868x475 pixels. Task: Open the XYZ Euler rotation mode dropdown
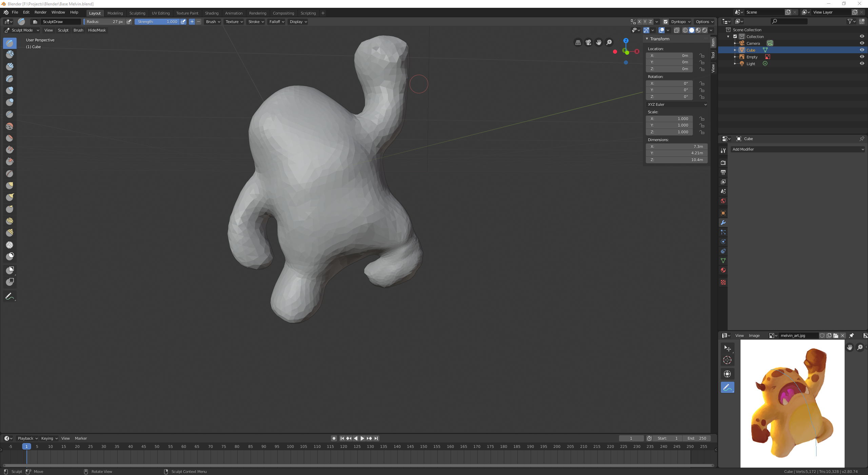tap(676, 104)
